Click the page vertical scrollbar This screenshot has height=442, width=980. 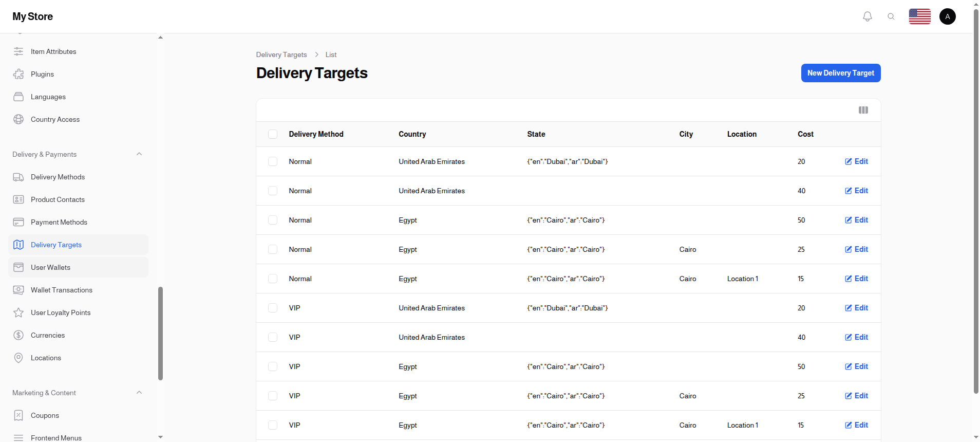point(976,200)
